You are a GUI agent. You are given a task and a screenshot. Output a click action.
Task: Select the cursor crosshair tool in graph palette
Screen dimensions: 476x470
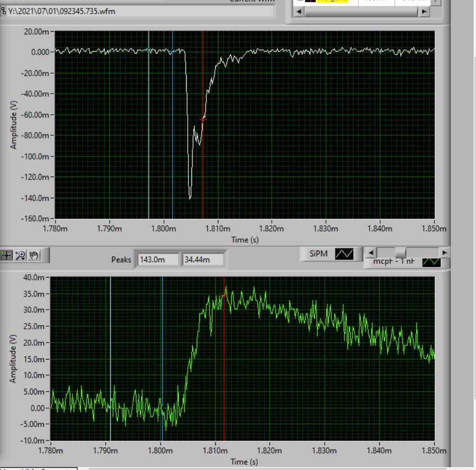(x=7, y=255)
